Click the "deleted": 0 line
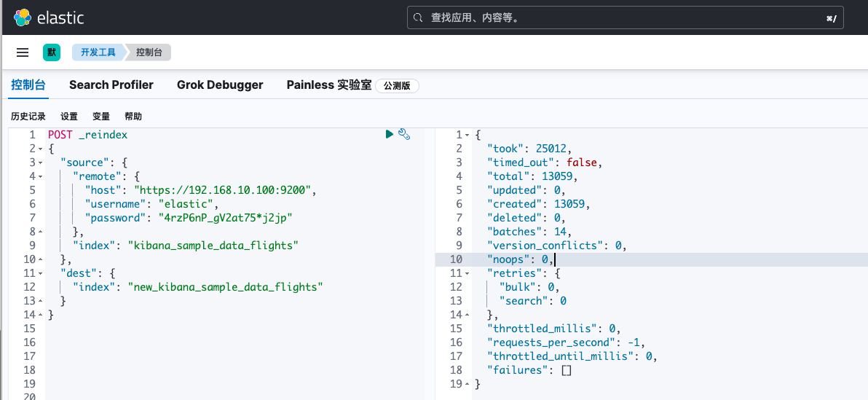868x400 pixels. coord(526,218)
